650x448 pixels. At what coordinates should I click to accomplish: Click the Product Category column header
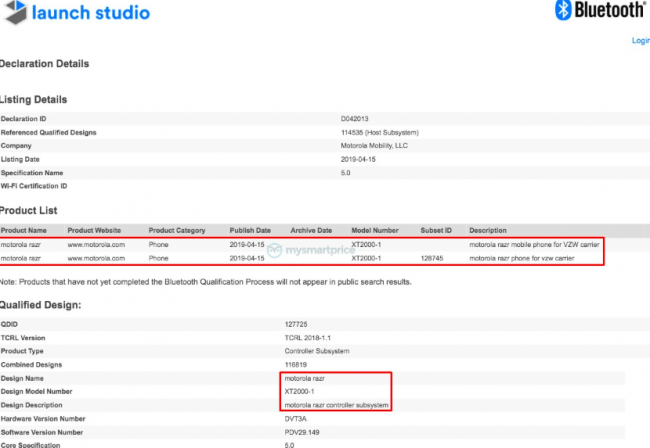[176, 230]
